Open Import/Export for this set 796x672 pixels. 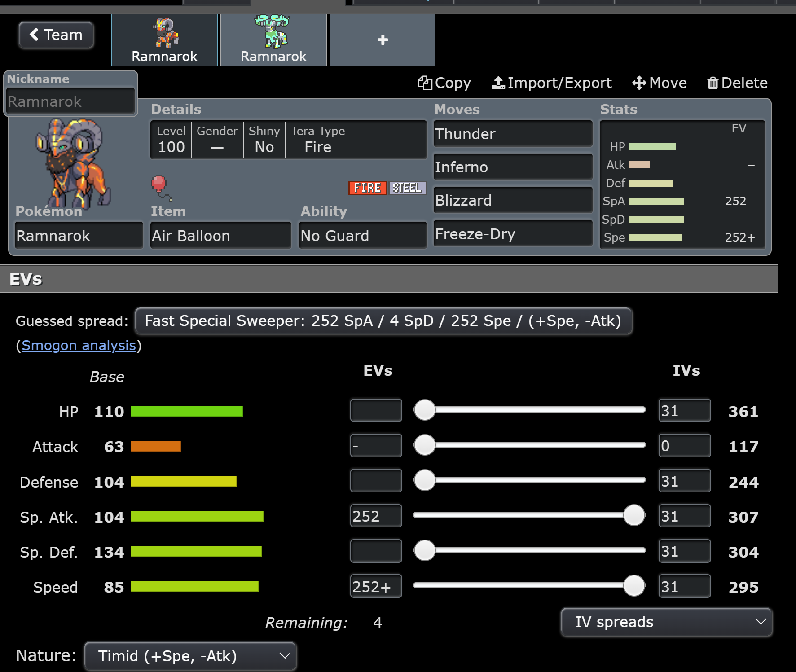[x=552, y=83]
